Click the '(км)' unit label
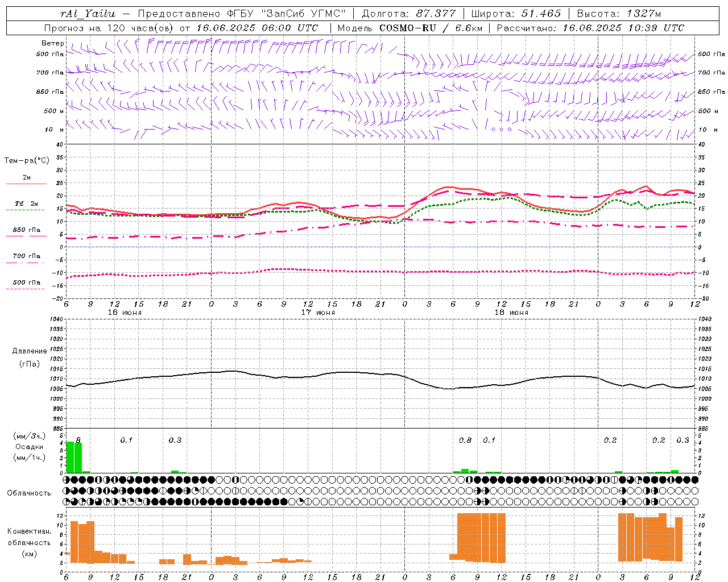728x582 pixels. coord(29,554)
